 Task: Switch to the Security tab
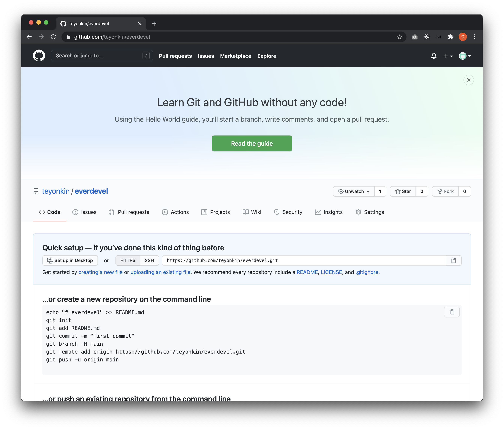point(288,212)
